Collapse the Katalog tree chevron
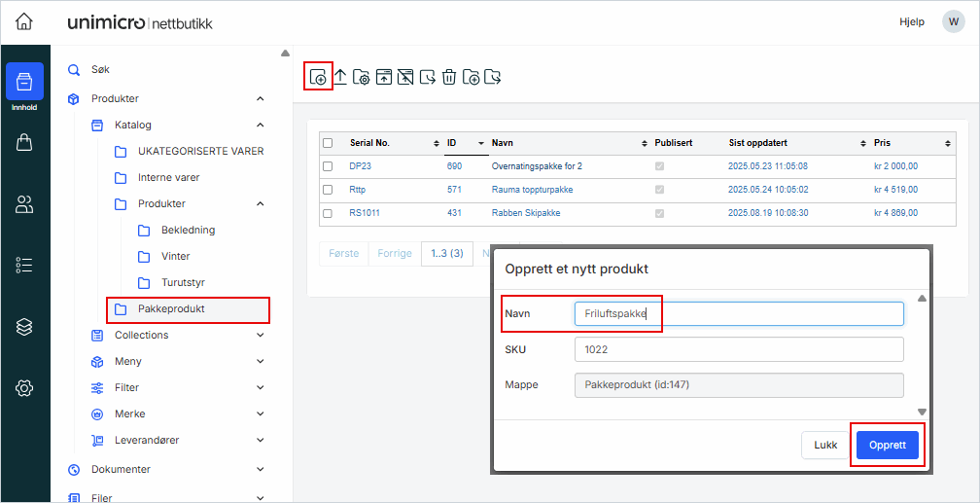 260,126
